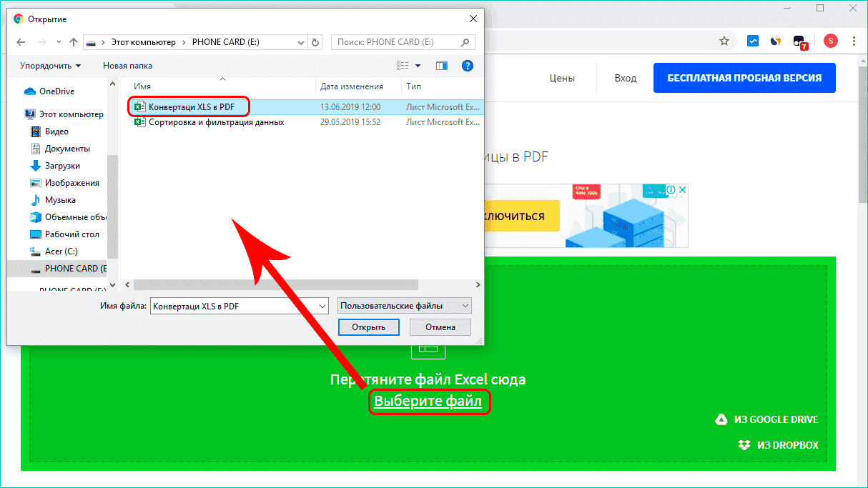This screenshot has height=488, width=868.
Task: Refresh the PHONE CARD (E:) folder view
Action: 317,42
